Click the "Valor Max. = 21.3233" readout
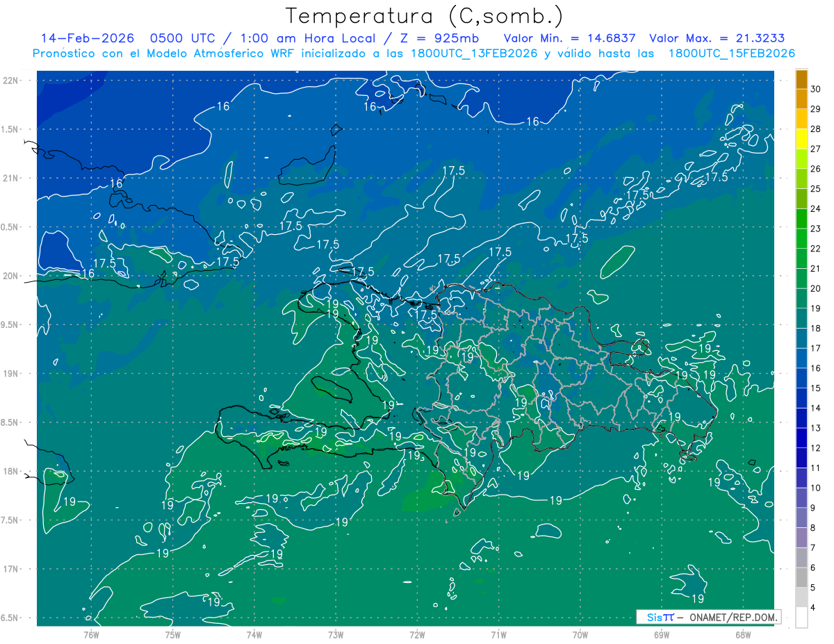Screen dimensions: 834x644 point(717,38)
